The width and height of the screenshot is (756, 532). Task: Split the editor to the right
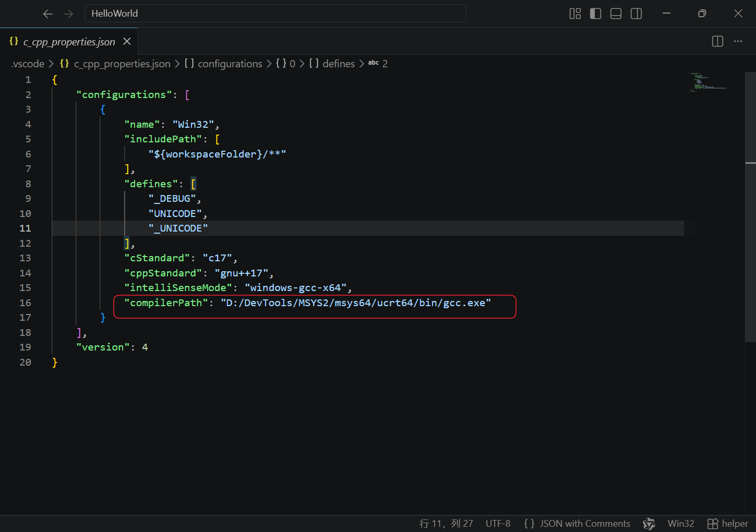point(717,41)
